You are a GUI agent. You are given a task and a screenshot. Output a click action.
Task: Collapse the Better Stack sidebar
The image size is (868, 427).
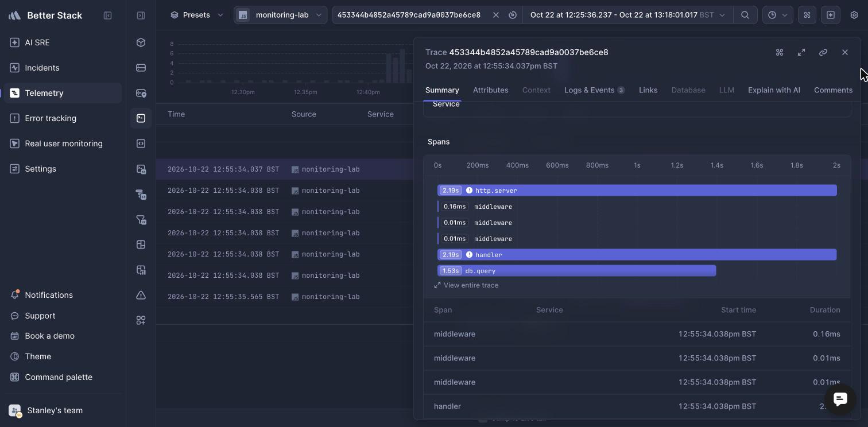(x=107, y=15)
